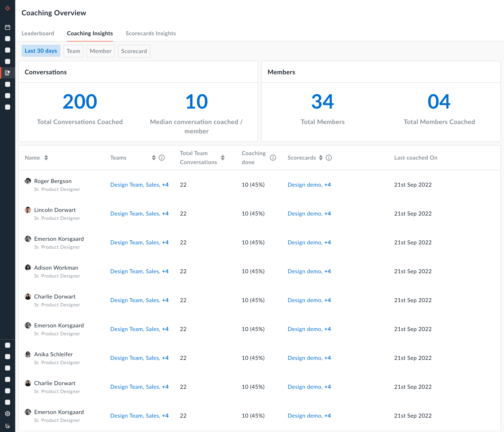Open the Member filter
504x432 pixels.
100,51
